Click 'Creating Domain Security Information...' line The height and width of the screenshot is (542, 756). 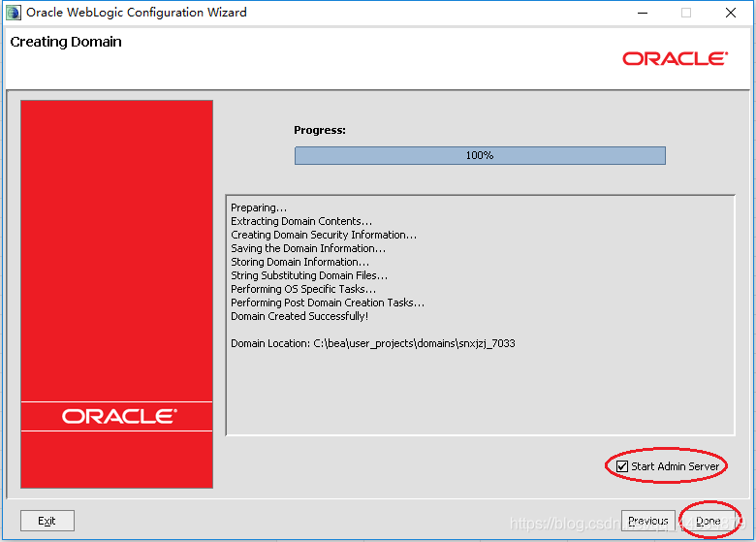tap(324, 235)
